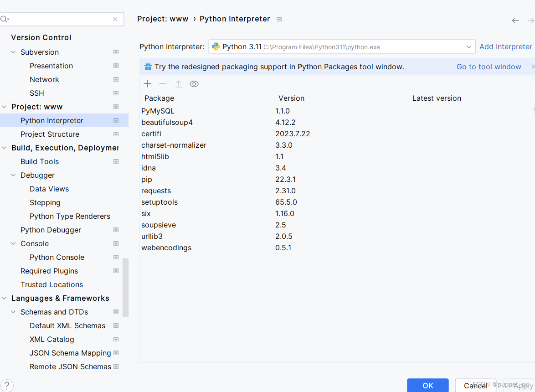Click inside the settings search field
This screenshot has height=392, width=535.
tap(59, 19)
